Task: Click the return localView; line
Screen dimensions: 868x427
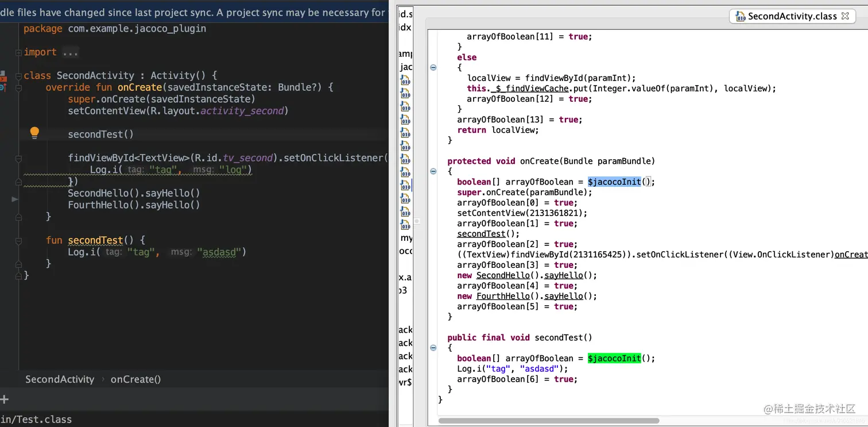Action: 498,130
